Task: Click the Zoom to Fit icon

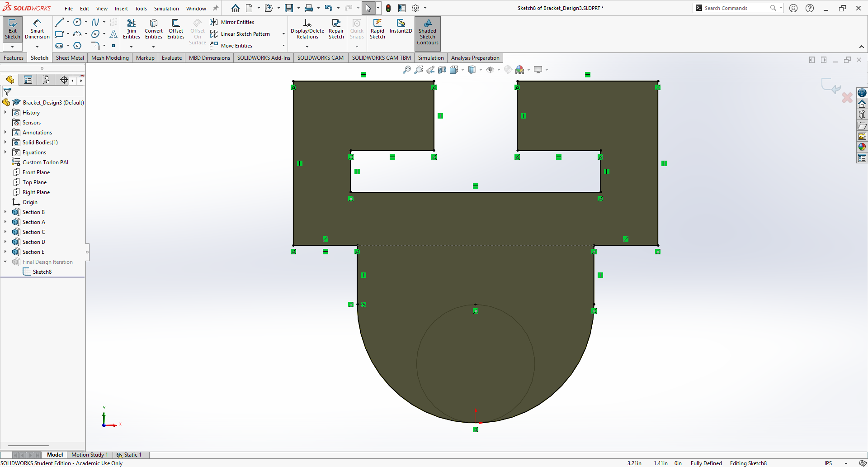Action: 407,70
